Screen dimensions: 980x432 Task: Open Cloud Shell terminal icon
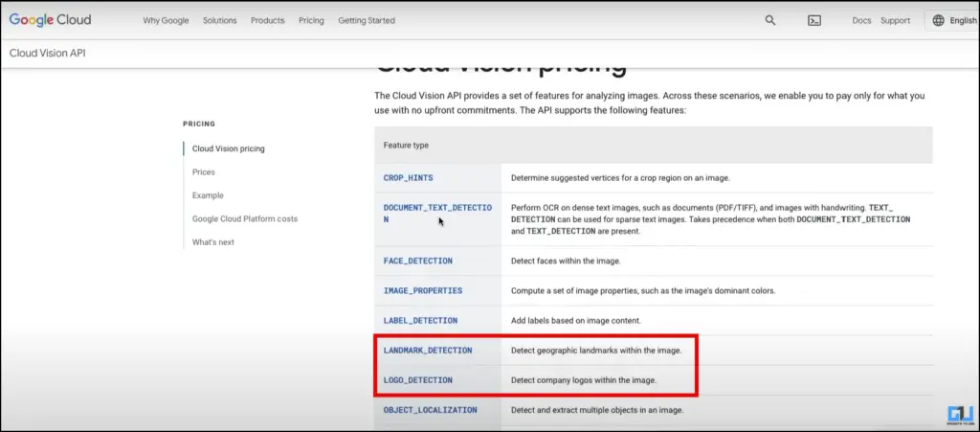point(813,20)
